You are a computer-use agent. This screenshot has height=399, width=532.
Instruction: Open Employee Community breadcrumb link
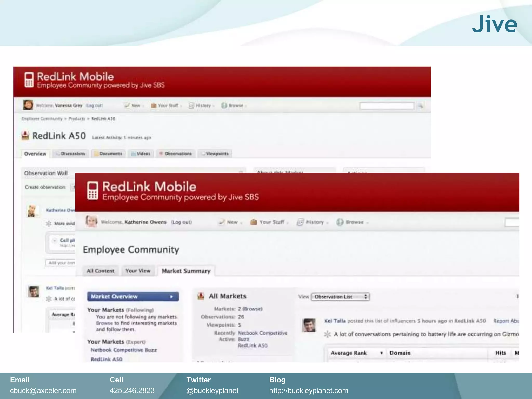[42, 118]
